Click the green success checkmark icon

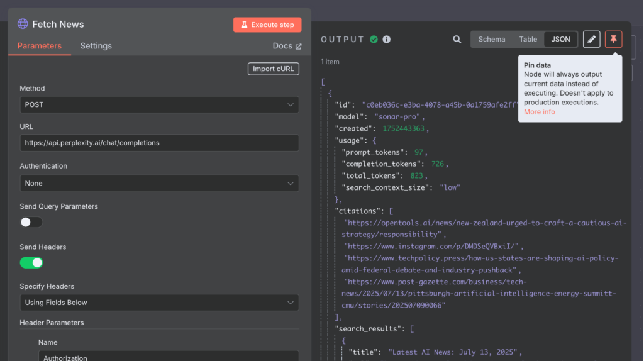[x=374, y=40]
